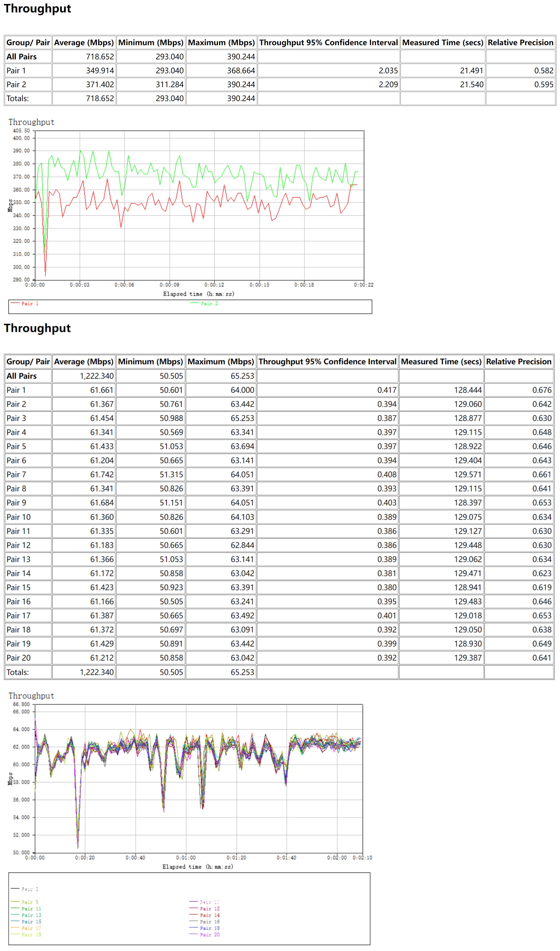Screen dimensions: 560x951
Task: Click relative precision value 0.619
Action: coord(542,588)
